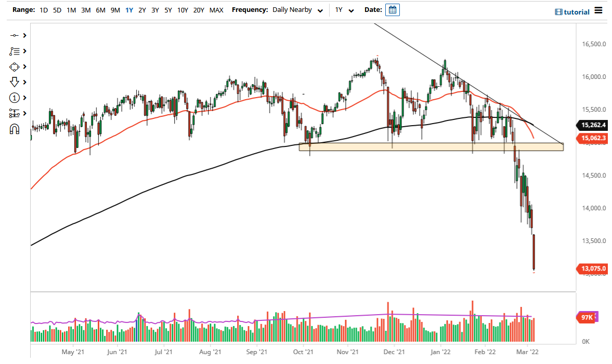The height and width of the screenshot is (364, 612).
Task: Select the trendline drawing tool
Action: click(15, 35)
